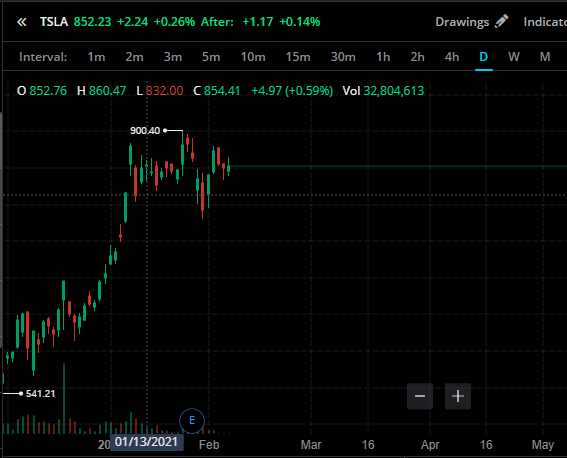
Task: Choose the 30m interval
Action: pyautogui.click(x=343, y=57)
